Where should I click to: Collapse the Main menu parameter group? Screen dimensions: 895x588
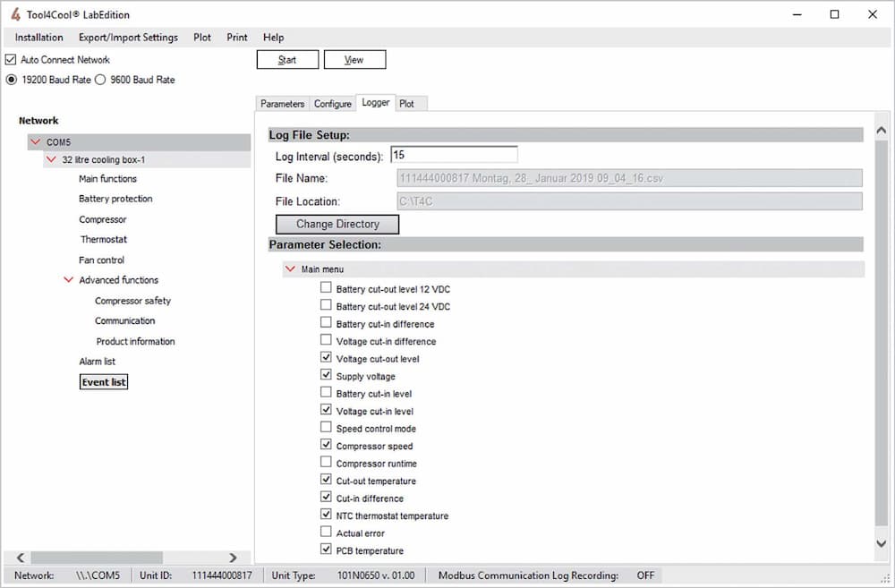tap(290, 268)
